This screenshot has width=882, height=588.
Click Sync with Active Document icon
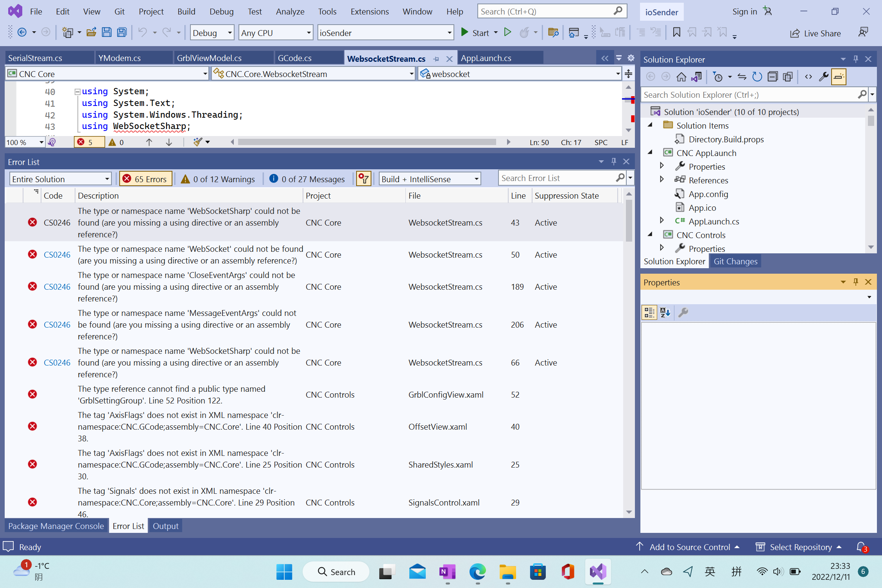pos(742,77)
